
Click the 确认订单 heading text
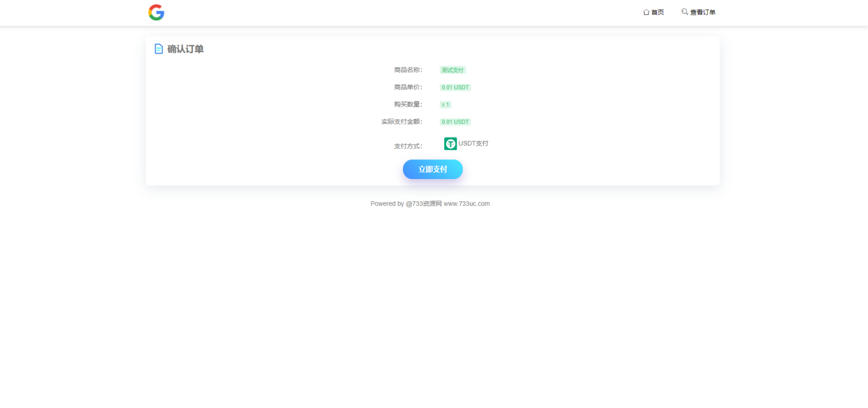(x=185, y=49)
